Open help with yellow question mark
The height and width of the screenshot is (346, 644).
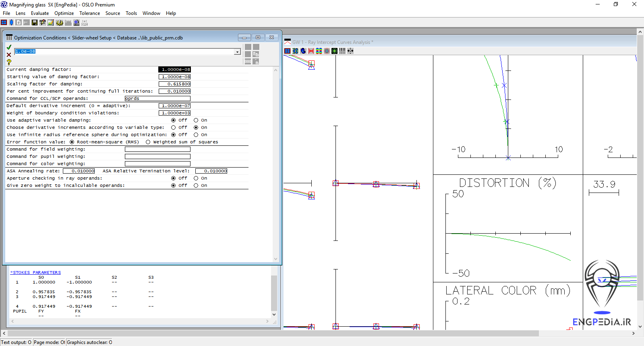[x=9, y=62]
